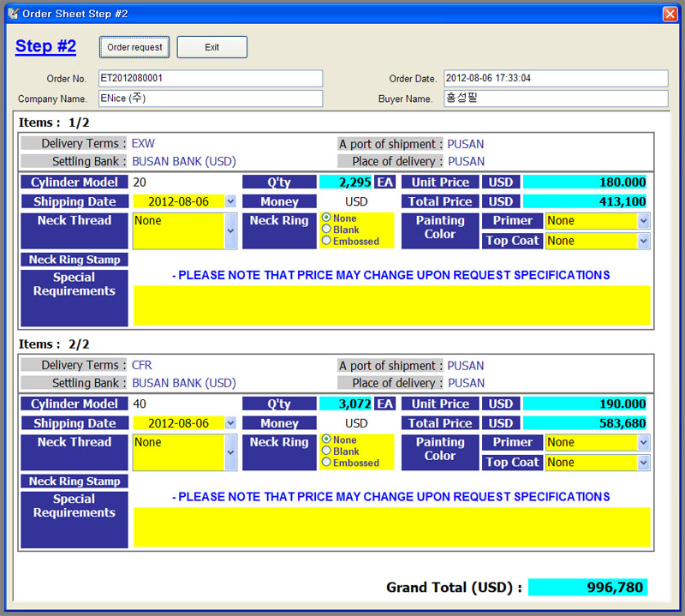Screen dimensions: 685x616
Task: Open Neck Thread dropdown for item 1/2
Action: click(x=230, y=230)
